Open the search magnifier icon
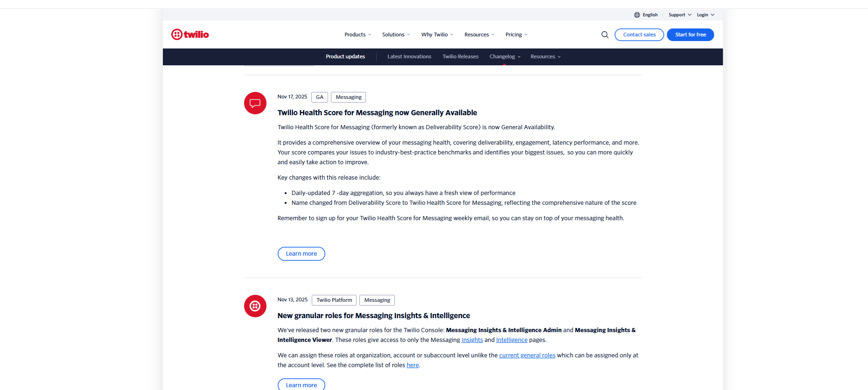Image resolution: width=868 pixels, height=390 pixels. [x=605, y=35]
